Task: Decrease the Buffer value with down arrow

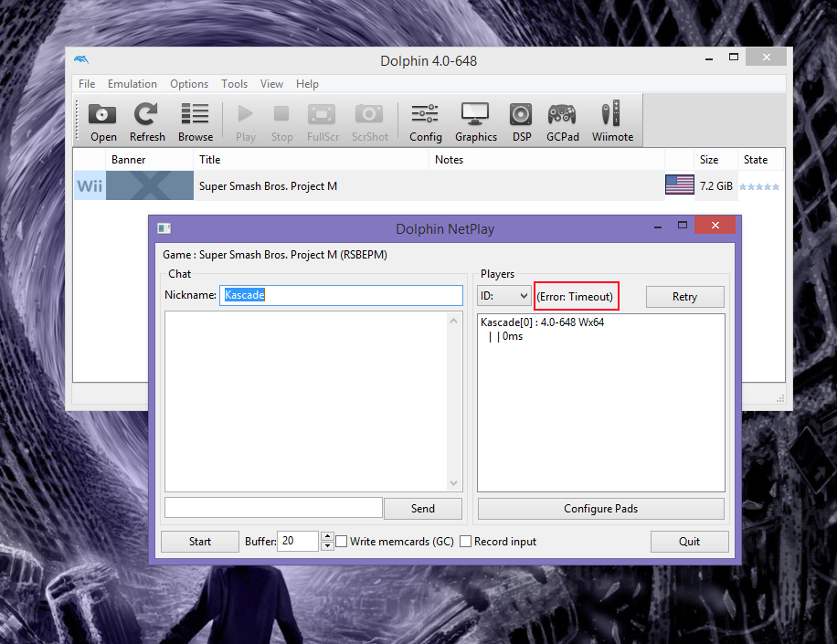Action: 327,546
